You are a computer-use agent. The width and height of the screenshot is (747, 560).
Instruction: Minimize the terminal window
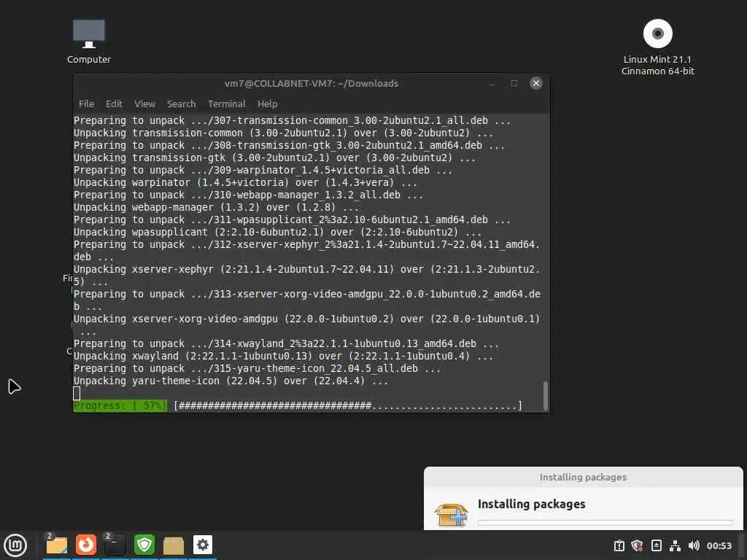tap(492, 84)
